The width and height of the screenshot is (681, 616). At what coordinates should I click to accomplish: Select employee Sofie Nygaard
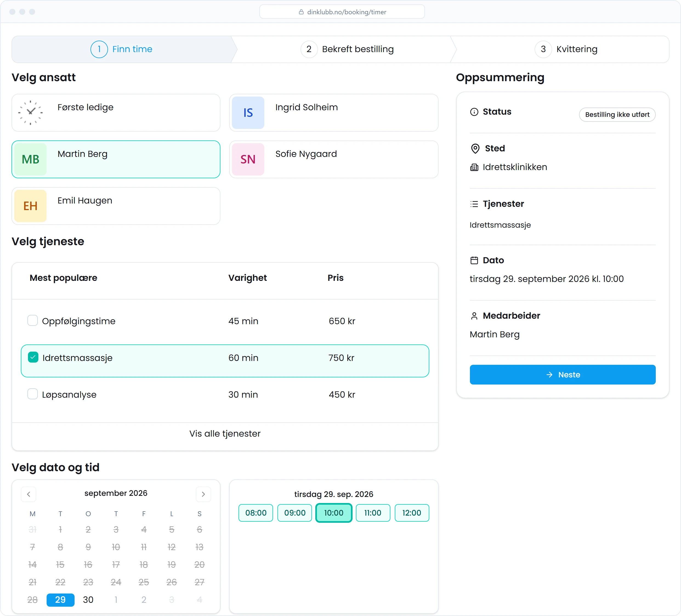tap(334, 159)
